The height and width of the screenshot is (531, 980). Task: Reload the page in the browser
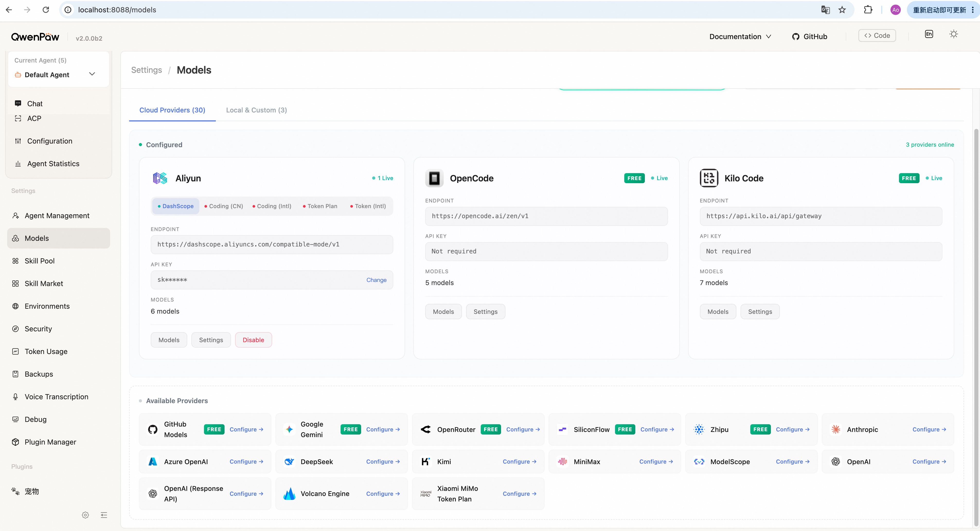click(46, 10)
